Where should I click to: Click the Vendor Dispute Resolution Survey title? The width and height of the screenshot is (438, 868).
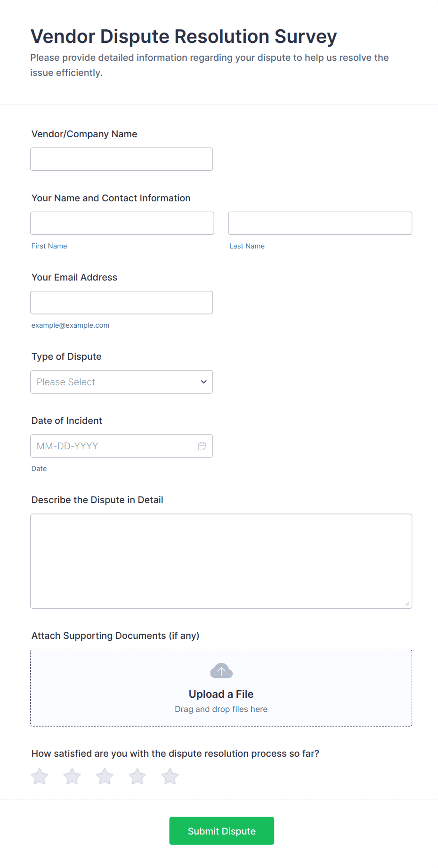pos(183,36)
